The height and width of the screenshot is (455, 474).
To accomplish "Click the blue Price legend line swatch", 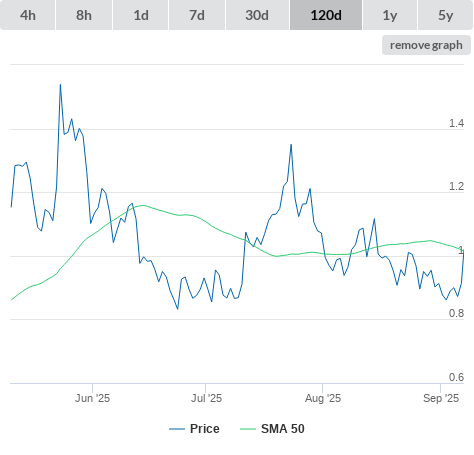I will [x=177, y=429].
